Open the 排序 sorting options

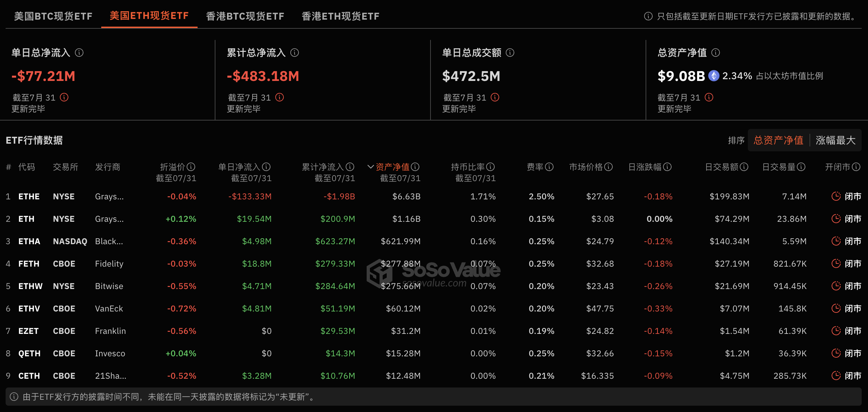point(736,140)
